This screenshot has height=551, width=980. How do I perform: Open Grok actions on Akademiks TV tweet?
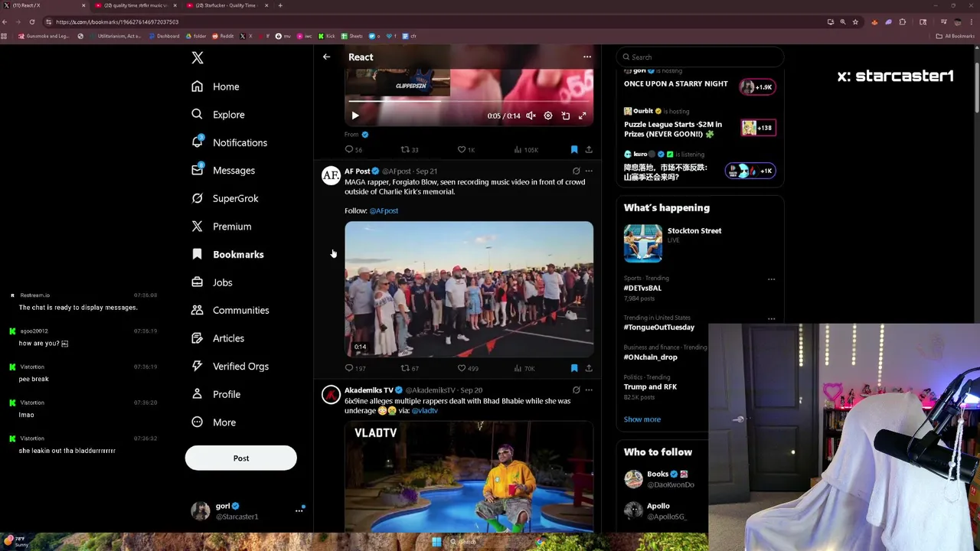[576, 390]
